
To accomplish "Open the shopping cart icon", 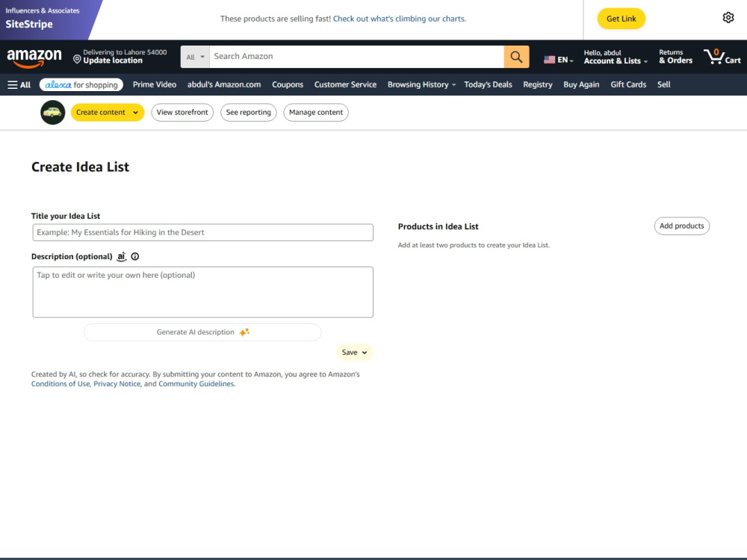I will 722,57.
